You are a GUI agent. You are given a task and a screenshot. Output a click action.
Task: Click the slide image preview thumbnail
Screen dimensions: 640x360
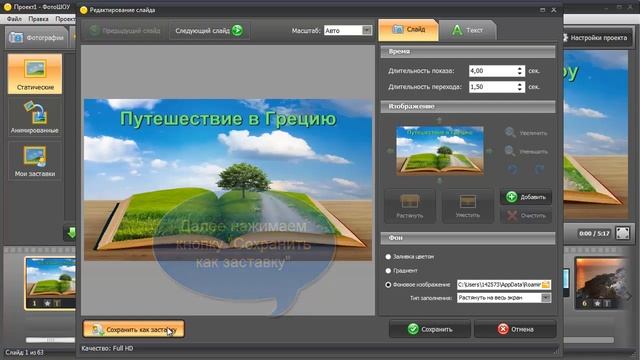tap(440, 151)
